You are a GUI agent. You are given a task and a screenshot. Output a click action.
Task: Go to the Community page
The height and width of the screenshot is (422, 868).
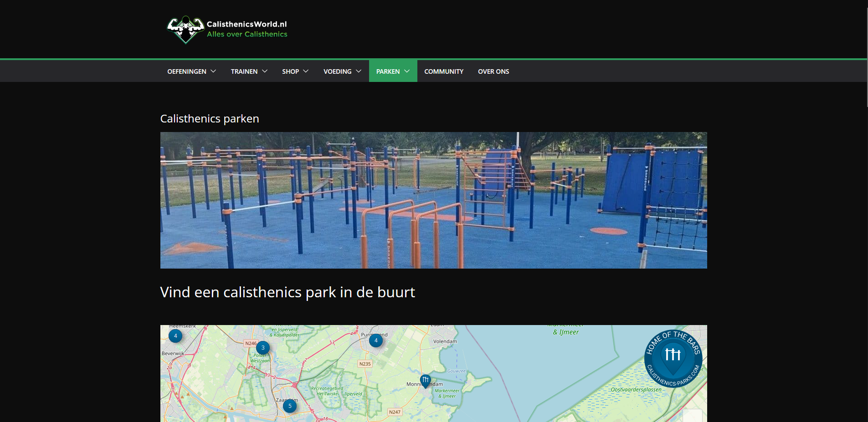coord(444,71)
